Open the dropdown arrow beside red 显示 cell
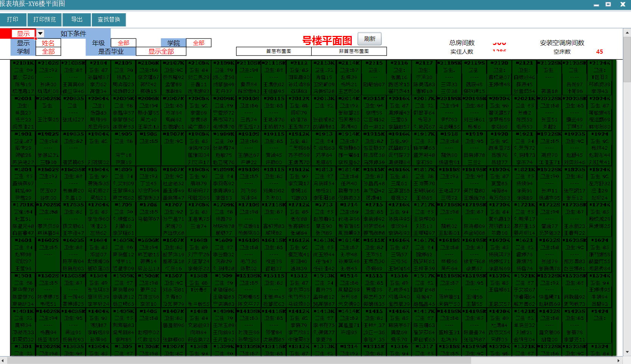This screenshot has height=364, width=631. pyautogui.click(x=40, y=33)
